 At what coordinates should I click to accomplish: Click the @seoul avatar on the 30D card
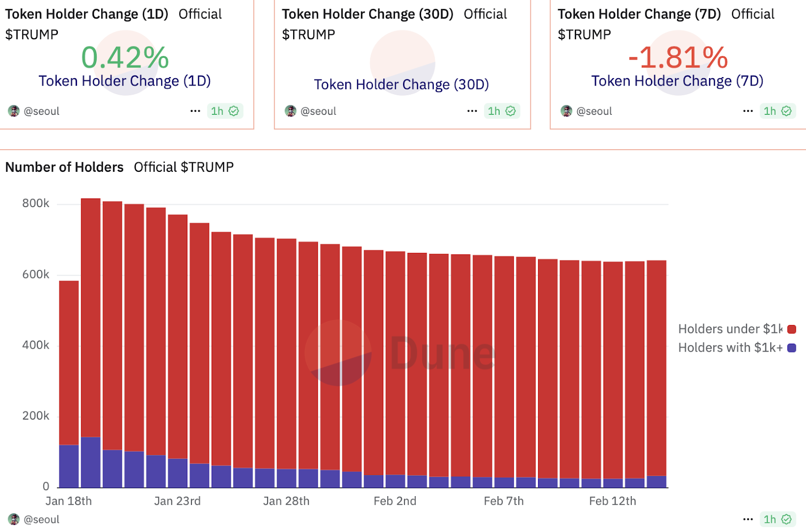pos(291,111)
